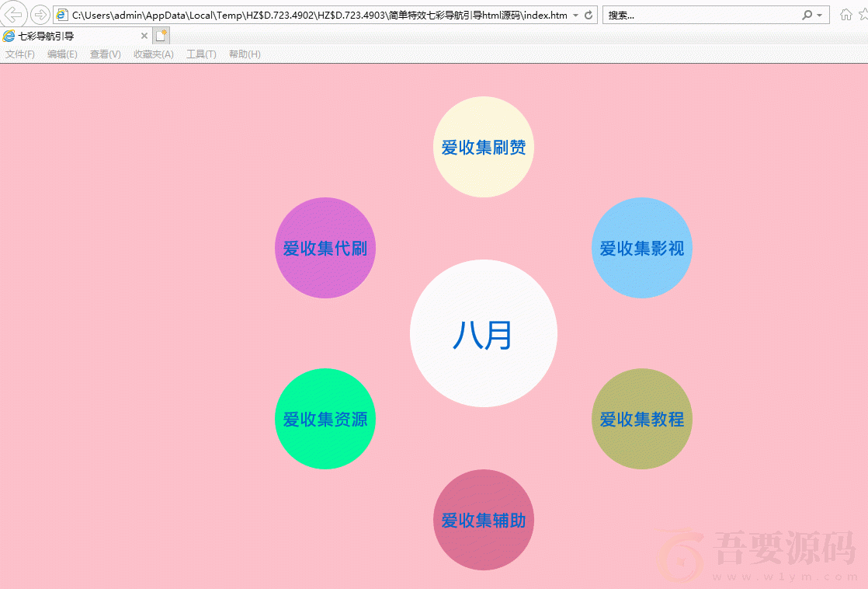Click inside the 搜索 search box
This screenshot has height=589, width=868.
coord(699,16)
